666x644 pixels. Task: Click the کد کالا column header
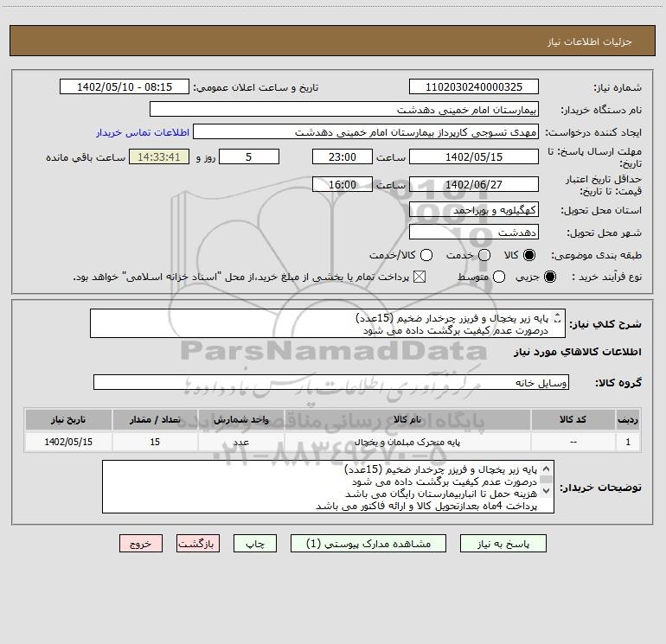pyautogui.click(x=573, y=419)
